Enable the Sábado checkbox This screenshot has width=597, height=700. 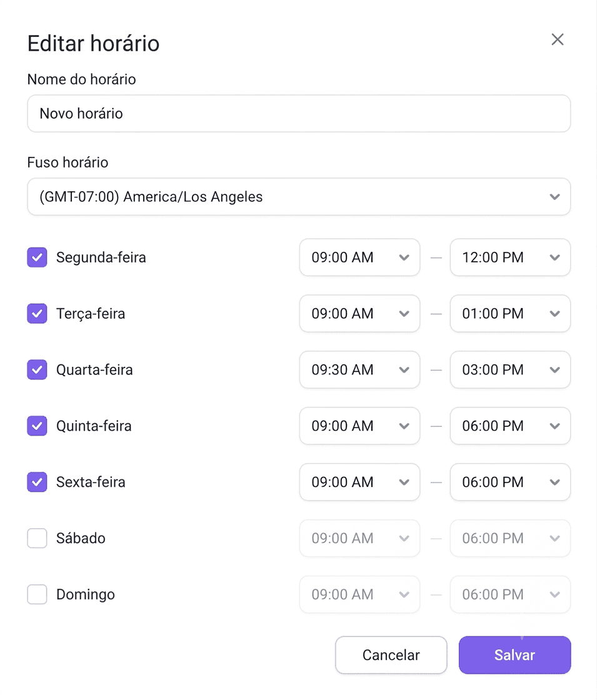click(x=37, y=538)
